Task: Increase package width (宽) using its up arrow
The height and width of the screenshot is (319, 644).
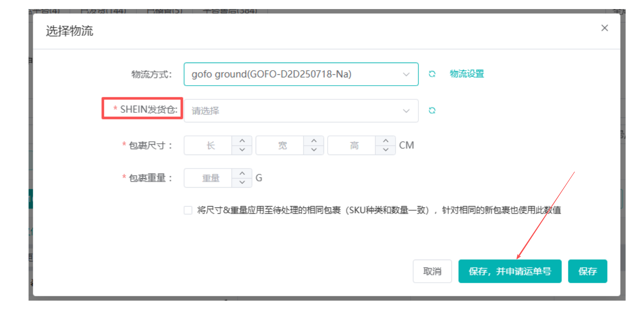Action: (x=314, y=141)
